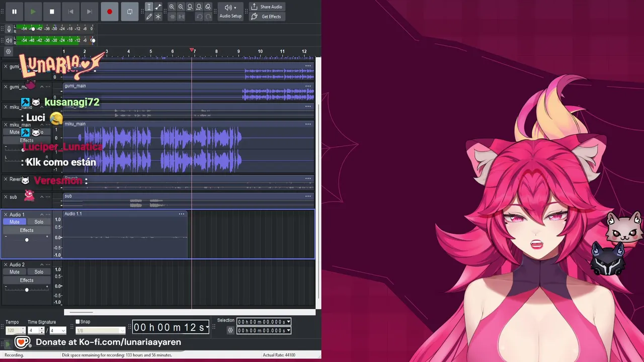Enable the Snap checkbox
Image resolution: width=644 pixels, height=362 pixels.
click(x=77, y=322)
